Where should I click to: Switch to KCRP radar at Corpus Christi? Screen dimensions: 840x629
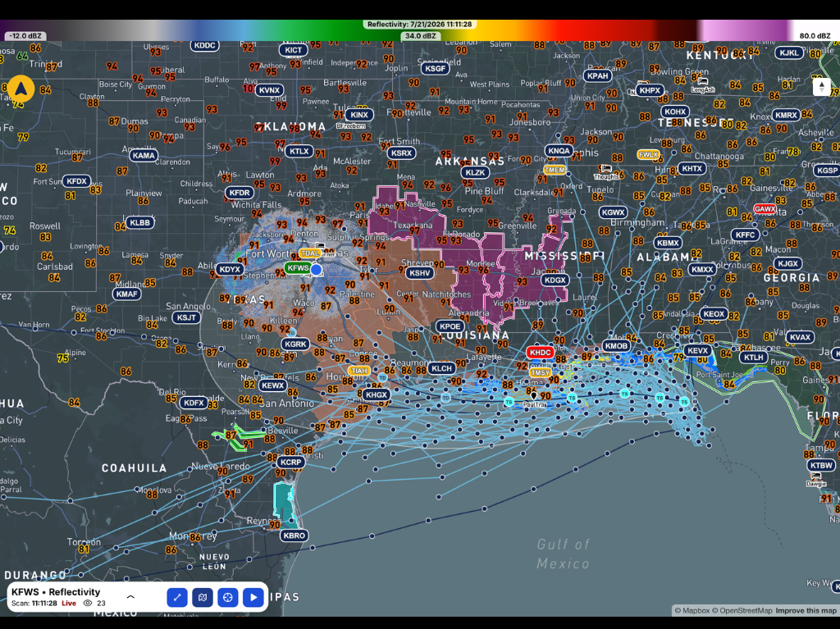pyautogui.click(x=291, y=462)
